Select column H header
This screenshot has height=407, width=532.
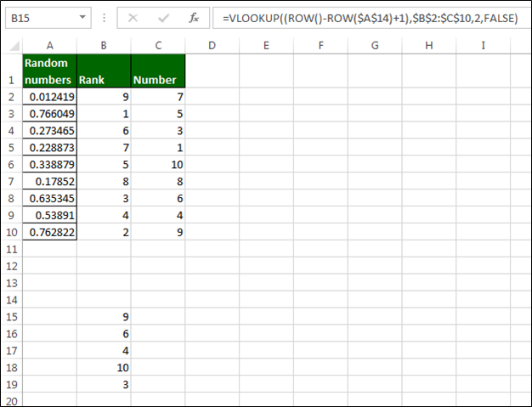click(x=429, y=45)
